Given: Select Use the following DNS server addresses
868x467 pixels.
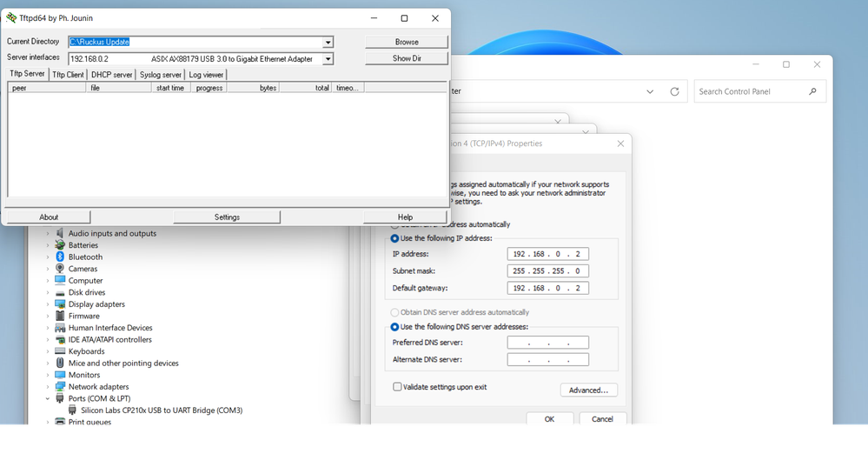Looking at the screenshot, I should (395, 327).
